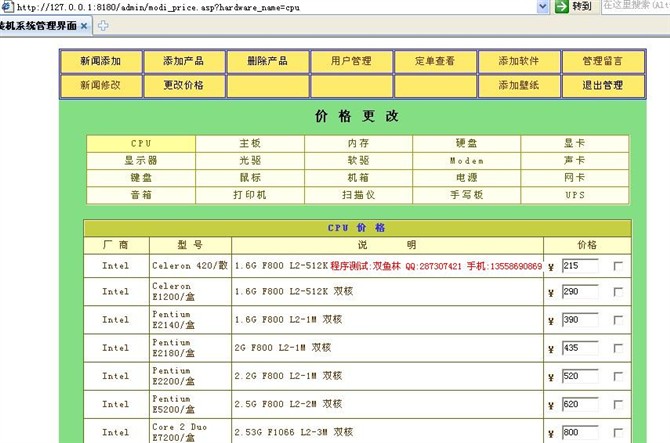Select the 主板 category

[x=250, y=144]
